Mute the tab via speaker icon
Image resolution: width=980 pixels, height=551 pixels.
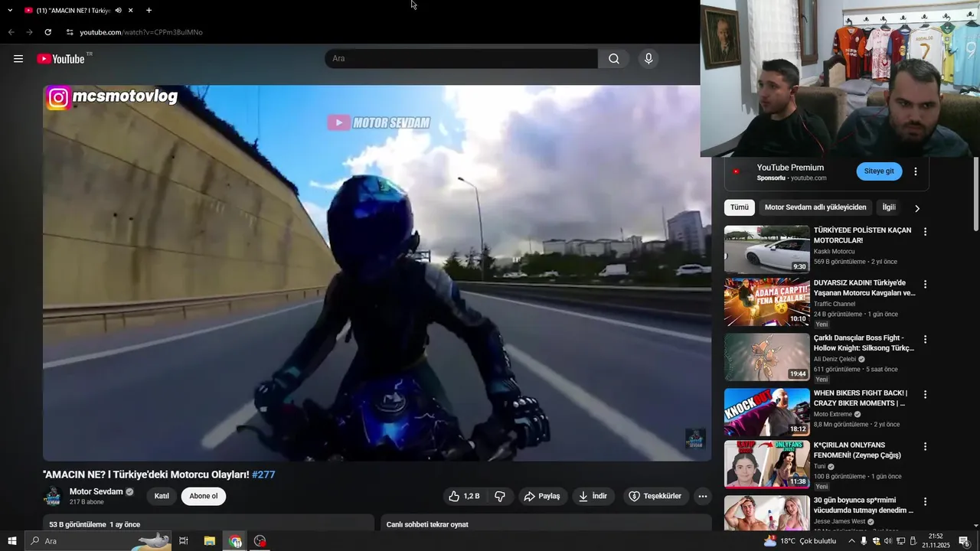(x=118, y=11)
